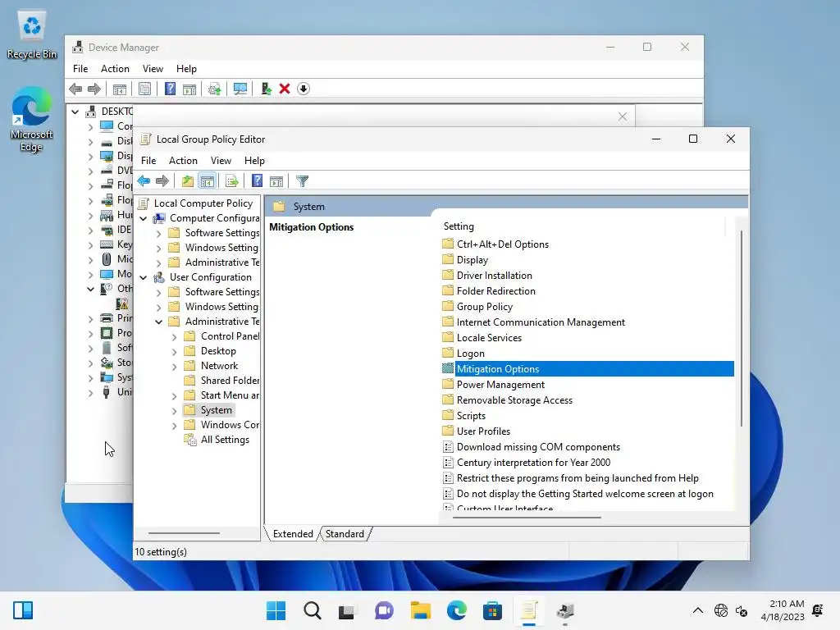Open Windows Start button on taskbar
The height and width of the screenshot is (630, 840).
point(276,610)
